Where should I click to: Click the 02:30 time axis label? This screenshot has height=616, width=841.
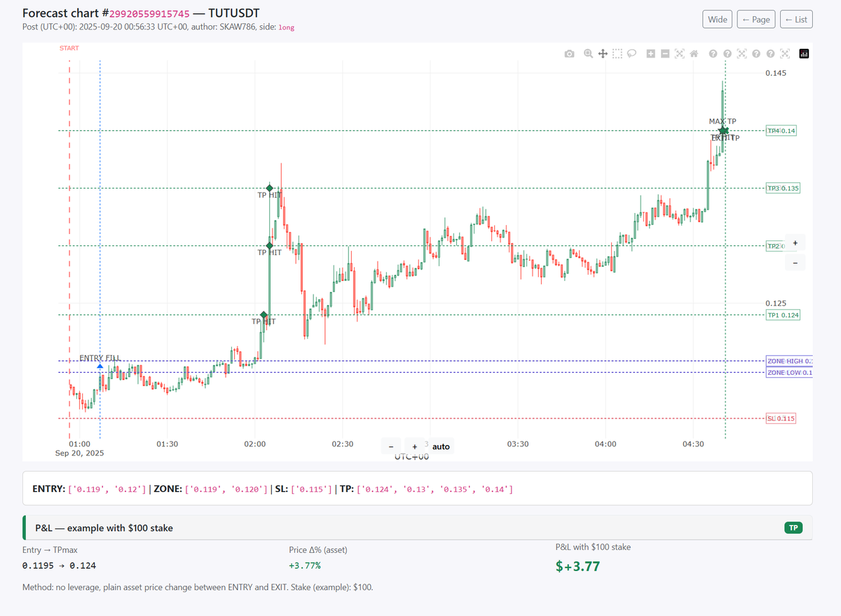pyautogui.click(x=343, y=444)
